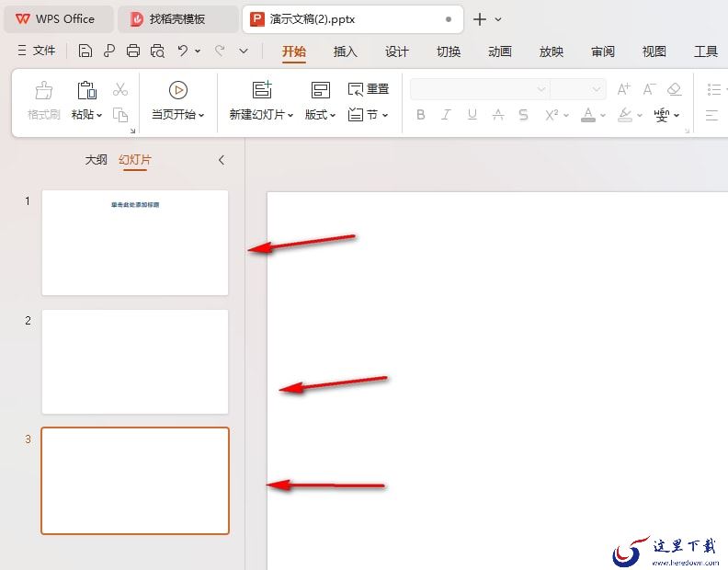Apply font color A swatch

pyautogui.click(x=588, y=114)
